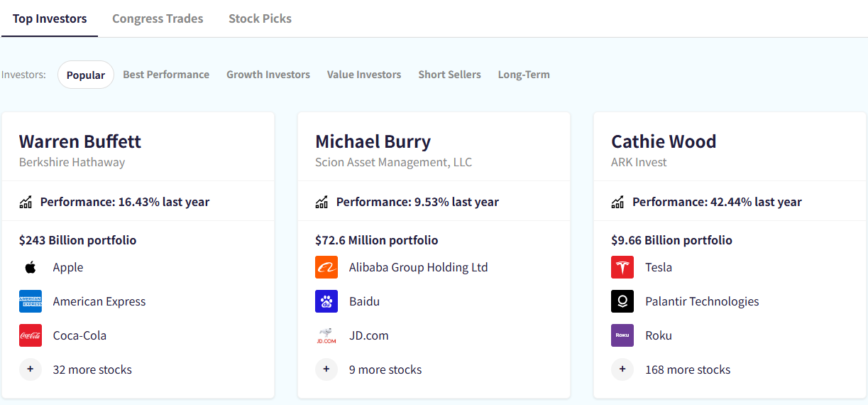This screenshot has height=405, width=868.
Task: Open the Palantir Technologies logo icon
Action: click(x=622, y=301)
